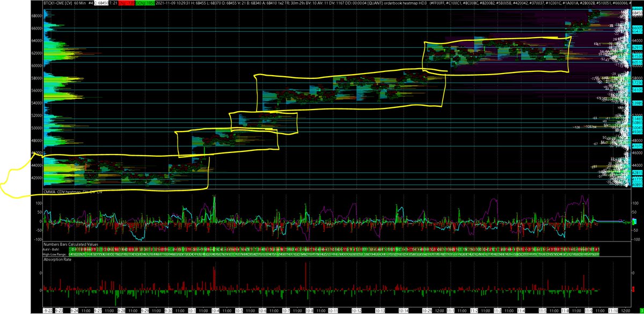Click the cyan 47075 price level marker
The width and height of the screenshot is (644, 314).
point(636,146)
